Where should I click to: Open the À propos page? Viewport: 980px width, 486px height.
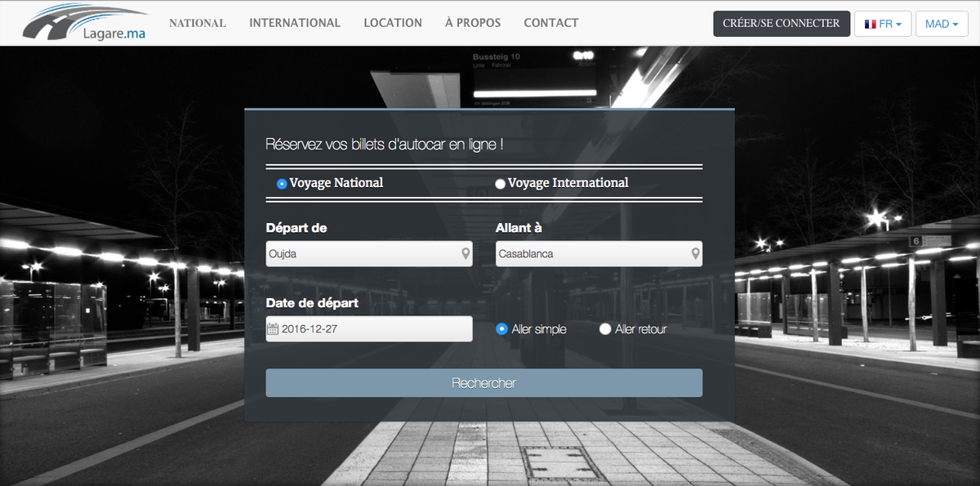tap(473, 23)
